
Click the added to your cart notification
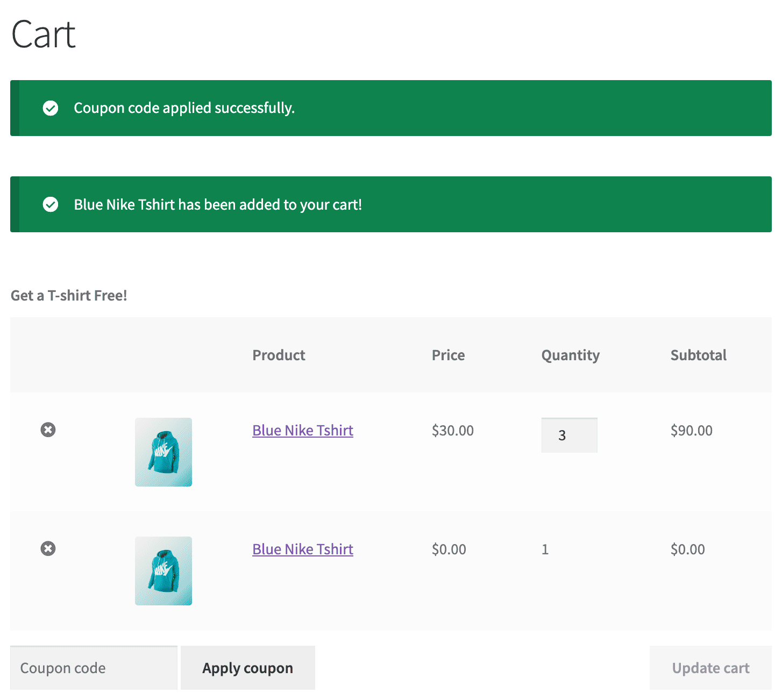[x=217, y=204]
